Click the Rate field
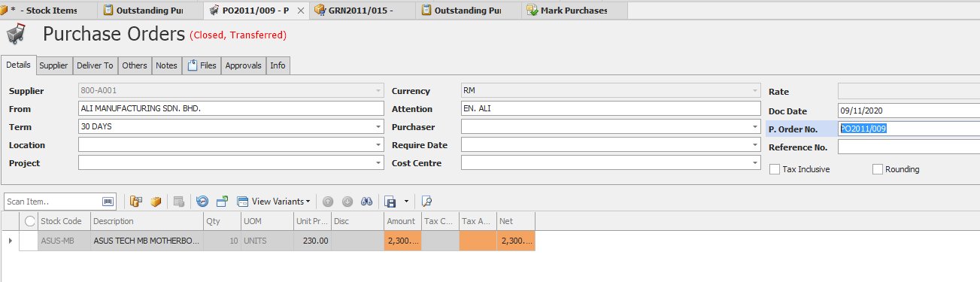 click(x=909, y=91)
